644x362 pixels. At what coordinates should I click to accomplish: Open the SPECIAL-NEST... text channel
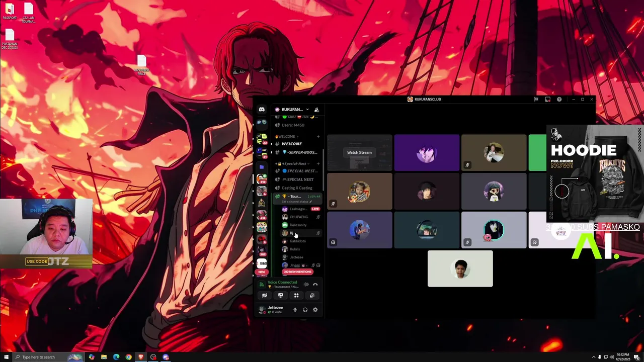(x=297, y=171)
